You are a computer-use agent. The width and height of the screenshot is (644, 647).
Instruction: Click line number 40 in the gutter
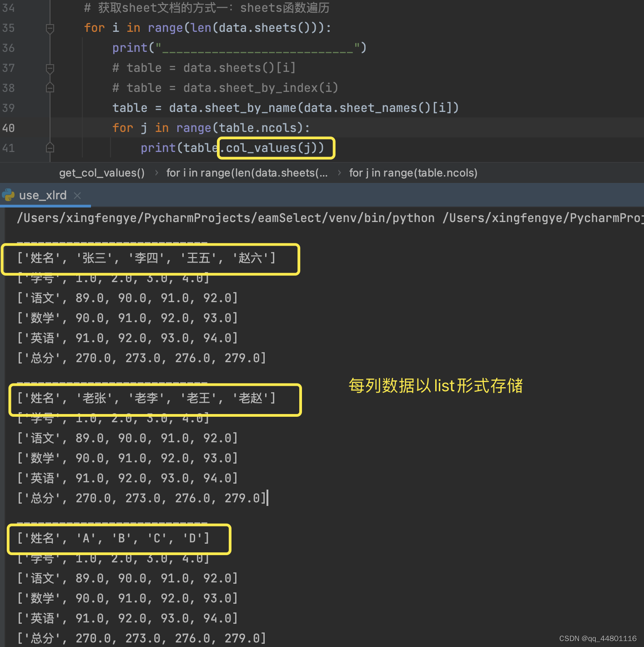9,128
